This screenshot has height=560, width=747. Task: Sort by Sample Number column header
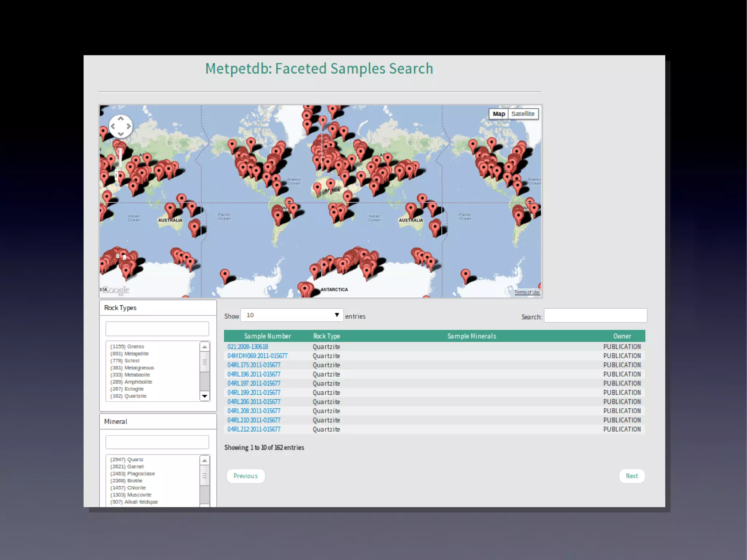click(267, 336)
